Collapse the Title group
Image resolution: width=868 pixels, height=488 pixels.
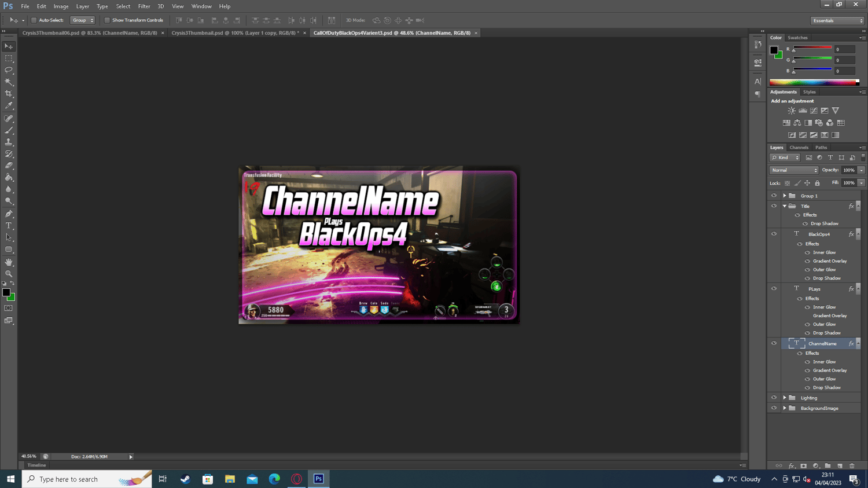click(785, 206)
